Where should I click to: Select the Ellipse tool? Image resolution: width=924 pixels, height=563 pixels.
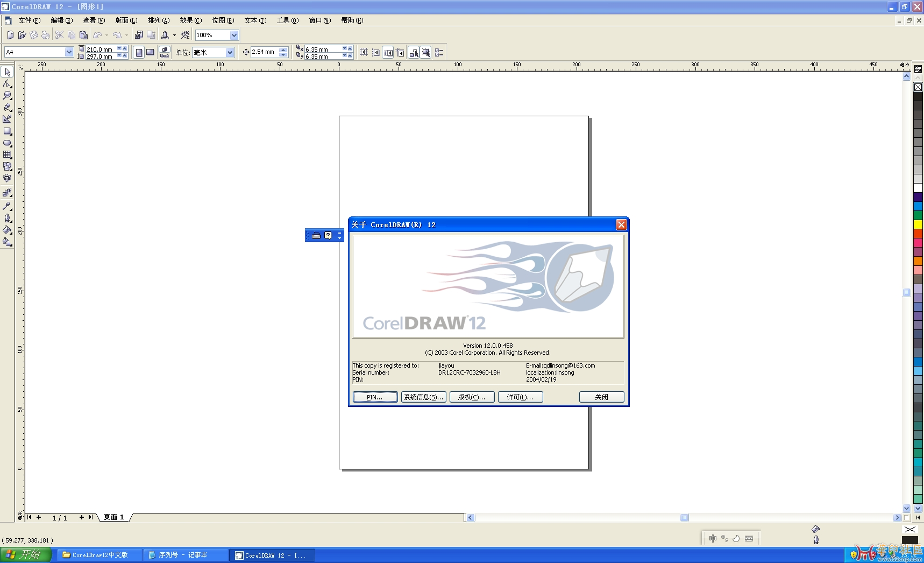(x=7, y=143)
